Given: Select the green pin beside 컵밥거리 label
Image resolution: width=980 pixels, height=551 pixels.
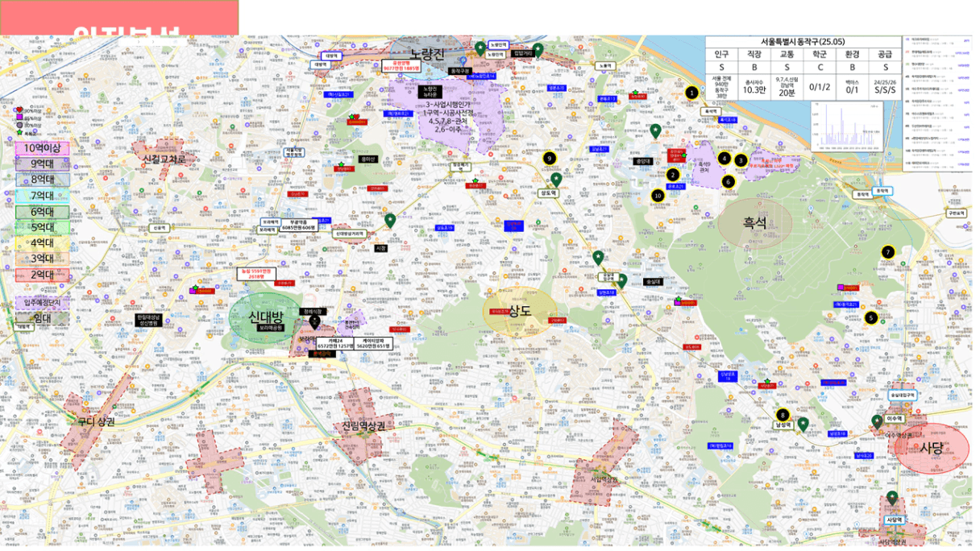Looking at the screenshot, I should tap(538, 49).
